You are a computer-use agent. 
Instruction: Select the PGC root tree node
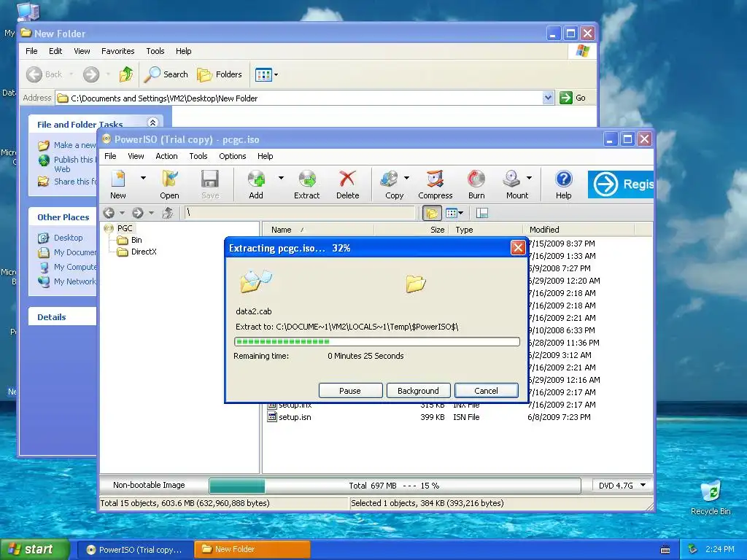tap(125, 228)
